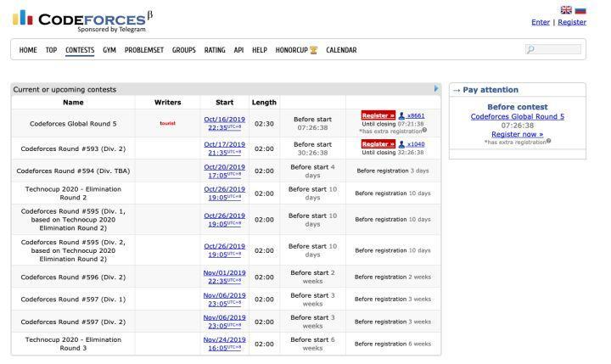
Task: Click extra registration help icon in contests table
Action: (424, 130)
